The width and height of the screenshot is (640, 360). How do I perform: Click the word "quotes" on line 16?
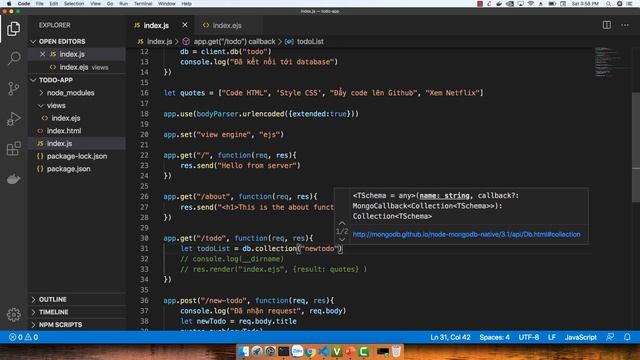coord(192,93)
